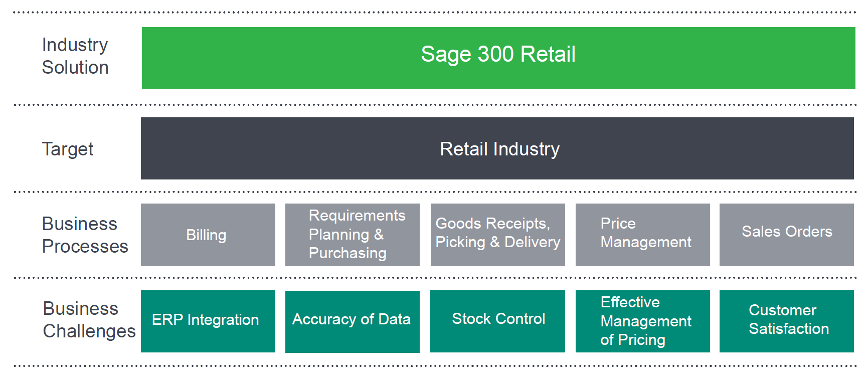Choose the Sales Orders box
The width and height of the screenshot is (868, 379).
[787, 235]
